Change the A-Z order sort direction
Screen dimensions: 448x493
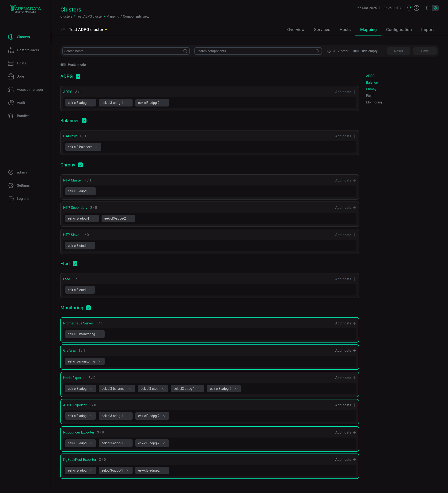click(329, 51)
